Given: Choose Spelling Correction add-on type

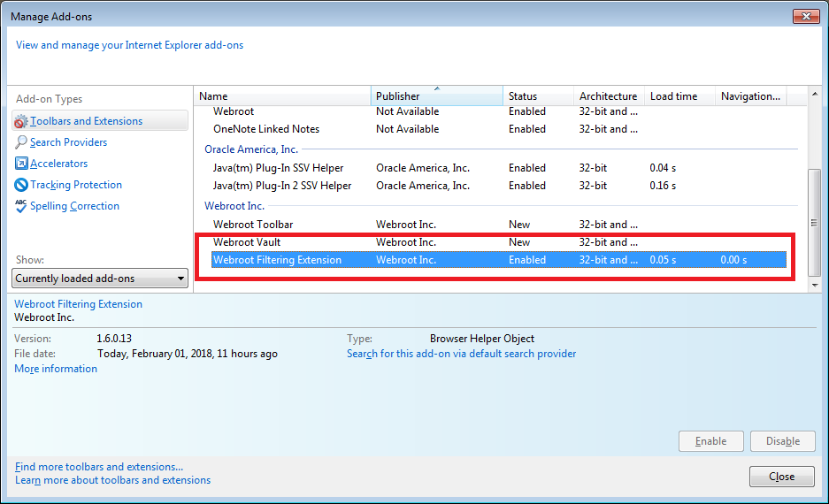Looking at the screenshot, I should [74, 206].
